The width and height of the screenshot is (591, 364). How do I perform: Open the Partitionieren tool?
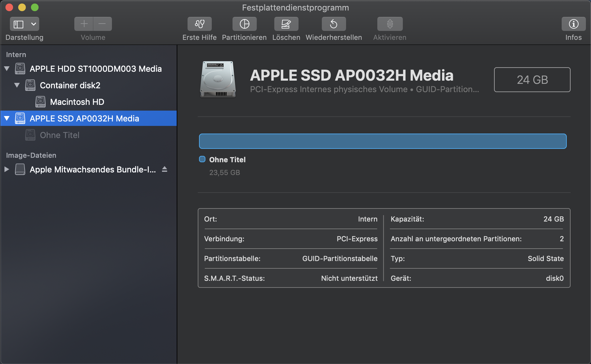[244, 24]
